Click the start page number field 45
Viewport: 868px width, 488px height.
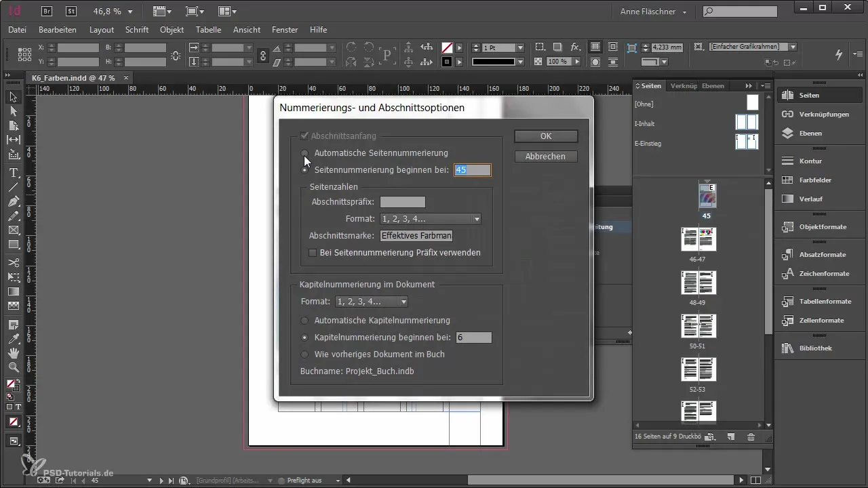472,170
